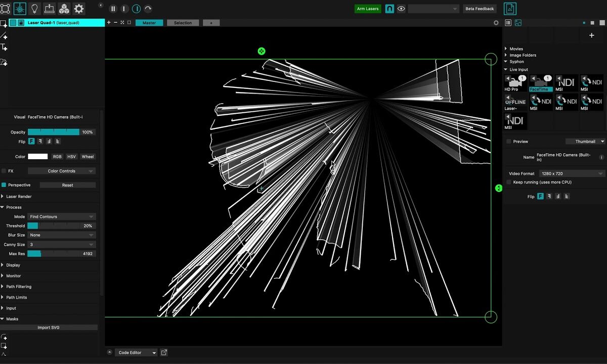Click the 3D cubes icon

pyautogui.click(x=64, y=9)
